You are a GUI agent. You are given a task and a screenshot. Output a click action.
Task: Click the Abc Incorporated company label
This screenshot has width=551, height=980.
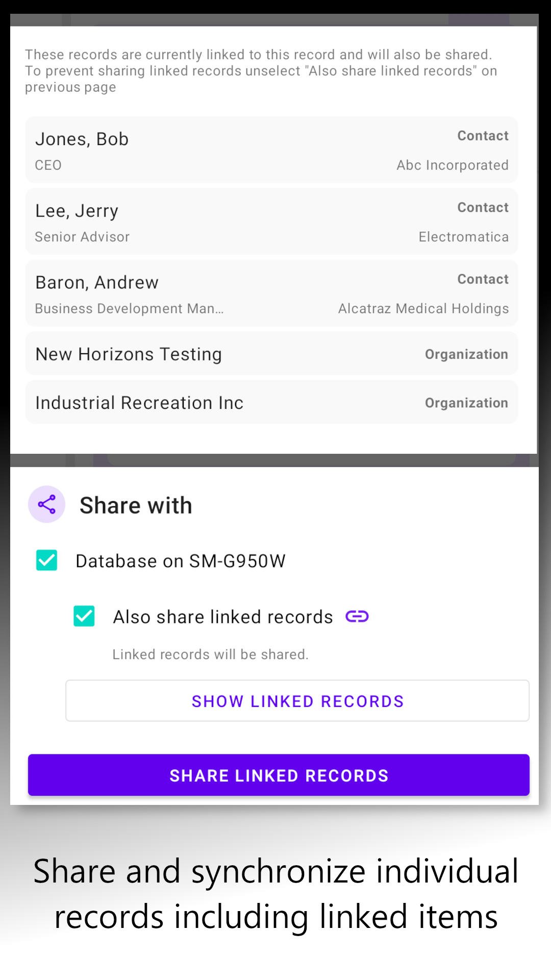(x=453, y=165)
